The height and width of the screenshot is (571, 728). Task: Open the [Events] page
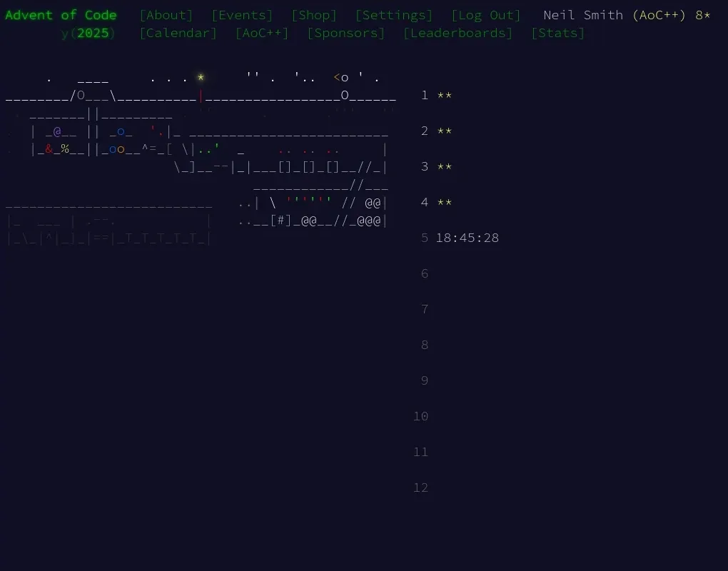[x=241, y=14]
